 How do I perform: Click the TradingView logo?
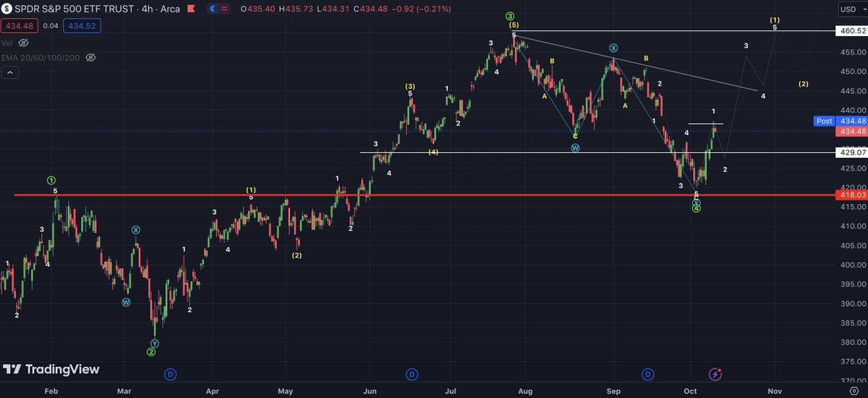(x=51, y=370)
